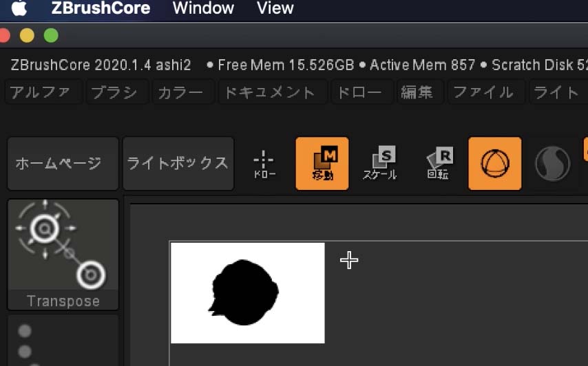
Task: Select the ドロー (Draw) mode icon
Action: coord(264,164)
